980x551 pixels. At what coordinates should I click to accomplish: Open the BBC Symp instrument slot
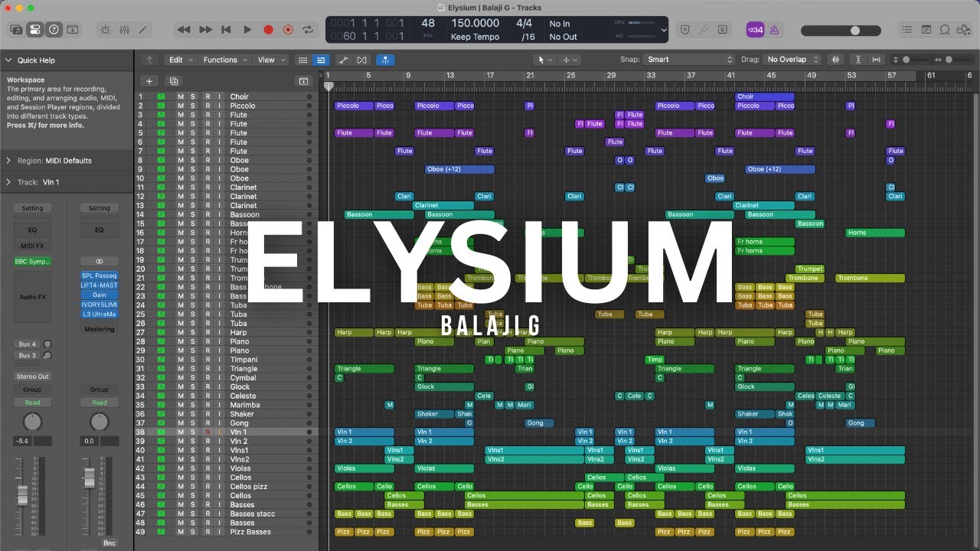tap(32, 262)
